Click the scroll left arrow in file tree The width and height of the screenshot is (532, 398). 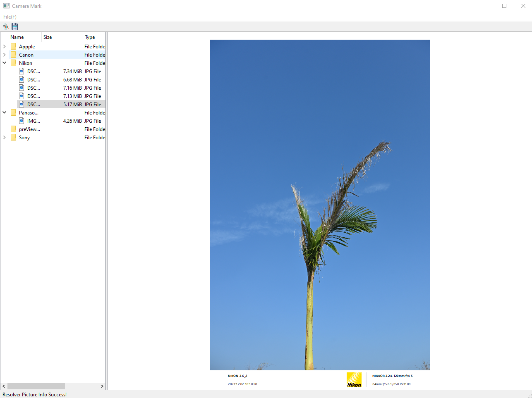(x=4, y=386)
